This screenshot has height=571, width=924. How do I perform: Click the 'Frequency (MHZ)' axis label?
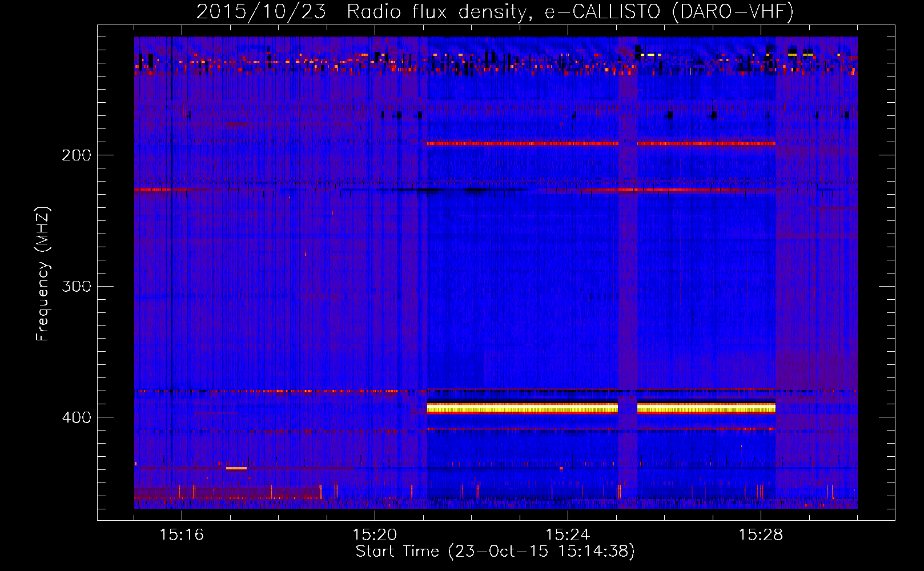coord(43,274)
